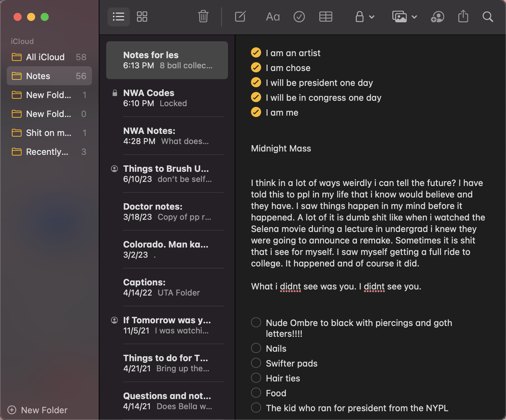This screenshot has height=420, width=506.
Task: Open the text format options
Action: tap(273, 17)
